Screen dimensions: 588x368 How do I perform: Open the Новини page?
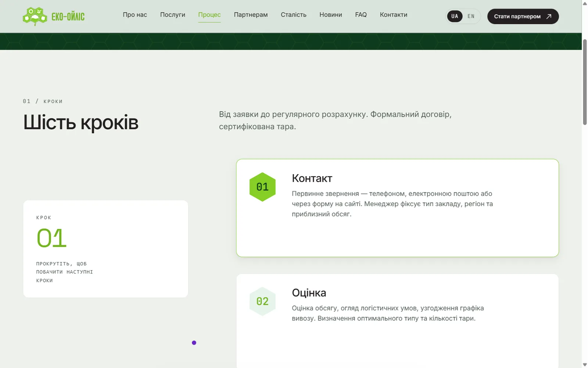331,15
